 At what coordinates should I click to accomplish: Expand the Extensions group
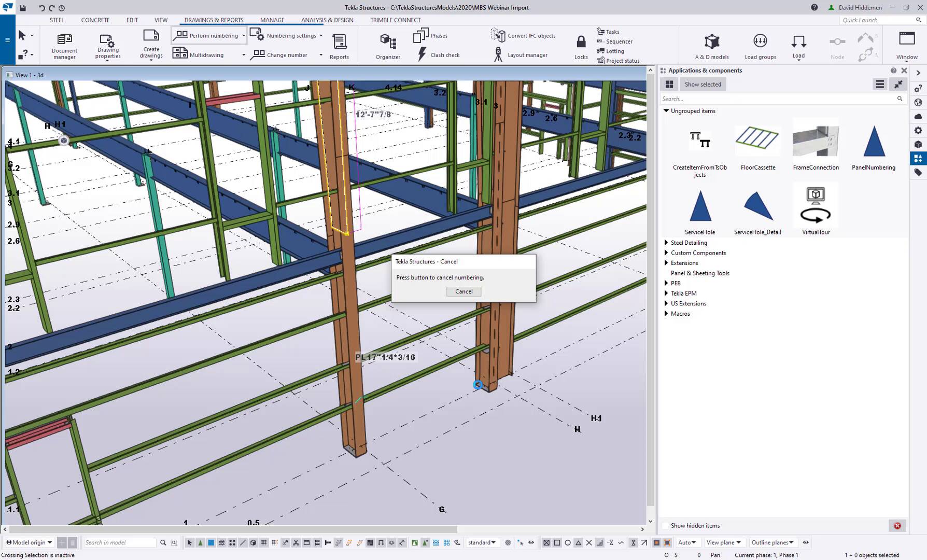[666, 263]
